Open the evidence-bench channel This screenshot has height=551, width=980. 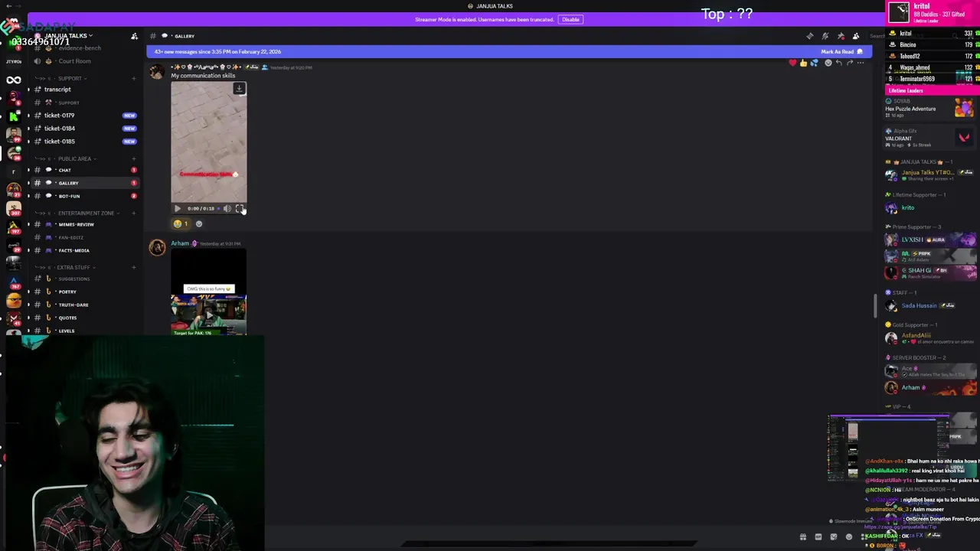(x=86, y=48)
